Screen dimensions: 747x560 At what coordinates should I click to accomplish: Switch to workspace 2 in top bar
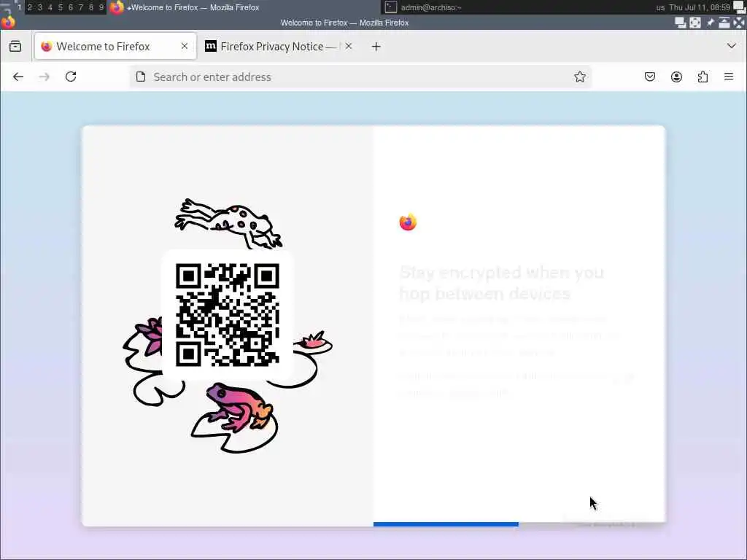pos(29,7)
